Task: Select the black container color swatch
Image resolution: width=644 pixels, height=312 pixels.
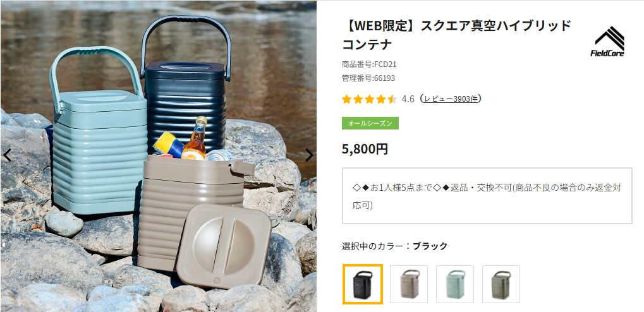Action: coord(363,284)
